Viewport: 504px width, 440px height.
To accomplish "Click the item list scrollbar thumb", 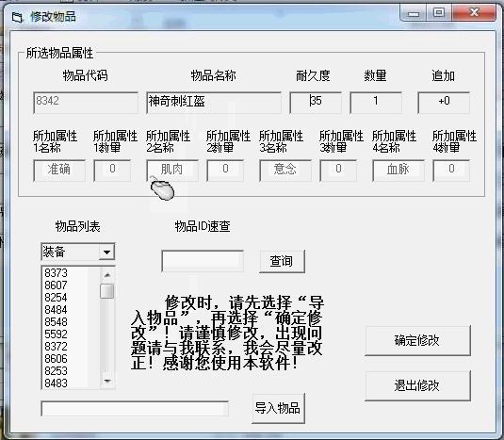I will [107, 291].
